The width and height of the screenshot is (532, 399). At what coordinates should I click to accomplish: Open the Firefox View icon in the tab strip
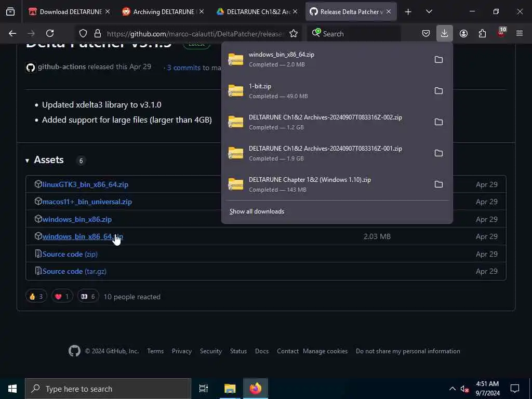10,12
